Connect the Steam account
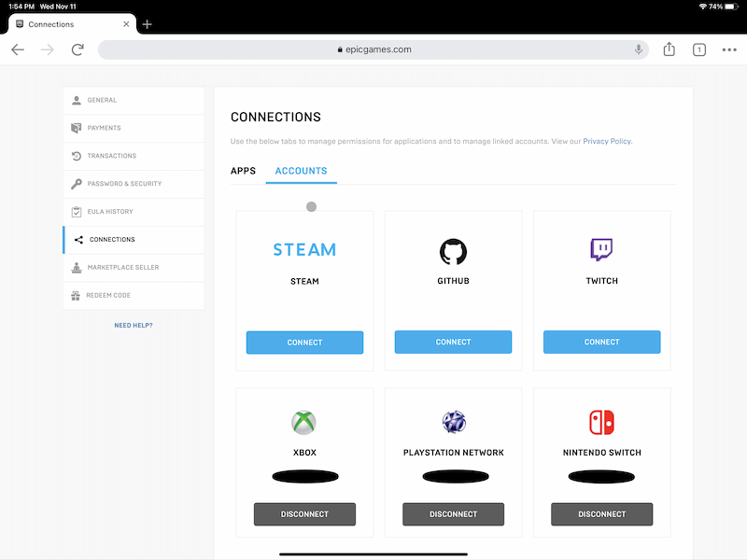Screen dimensions: 747x560 coord(304,343)
